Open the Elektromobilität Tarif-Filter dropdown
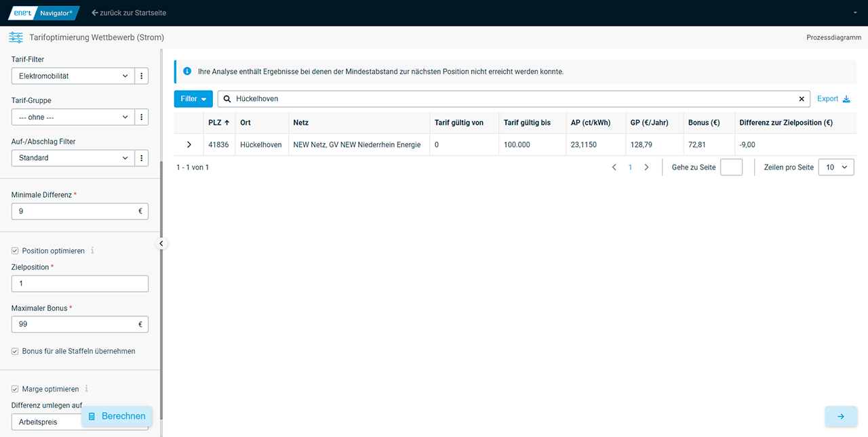The height and width of the screenshot is (437, 868). click(73, 77)
